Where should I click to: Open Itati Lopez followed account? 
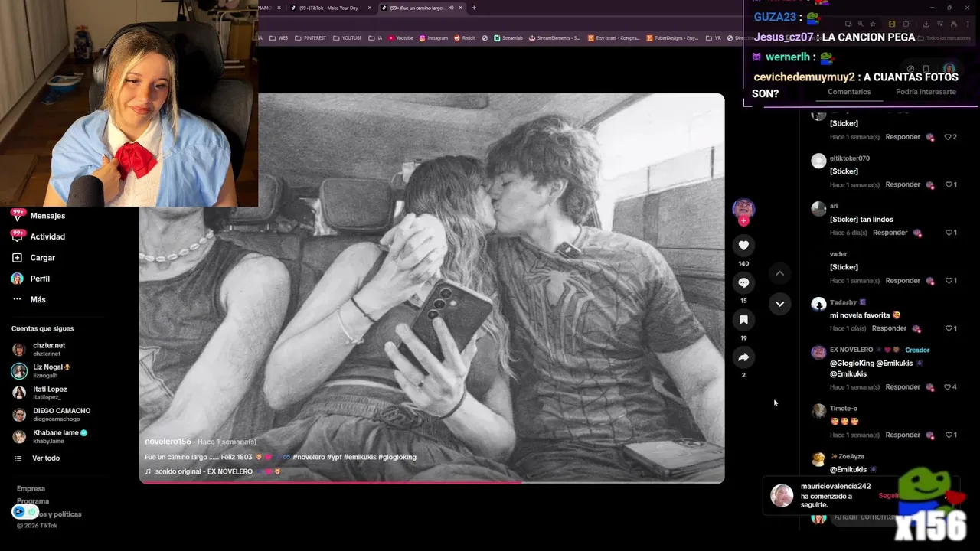click(x=39, y=393)
